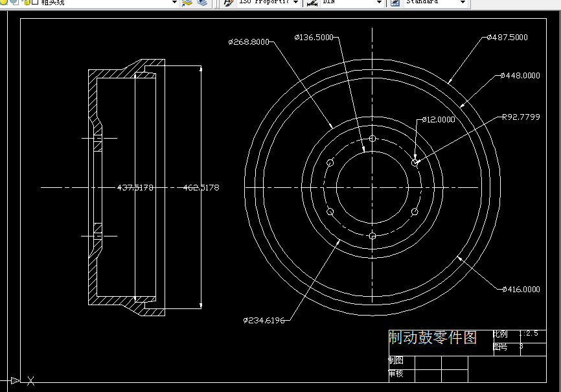The height and width of the screenshot is (392, 561).
Task: Select the 437.5178 dimension text
Action: point(135,188)
